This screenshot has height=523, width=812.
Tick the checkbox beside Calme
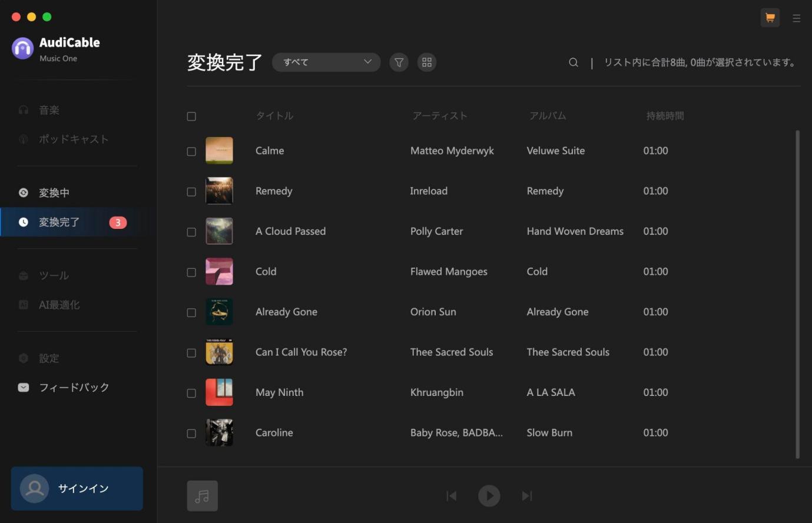point(191,151)
